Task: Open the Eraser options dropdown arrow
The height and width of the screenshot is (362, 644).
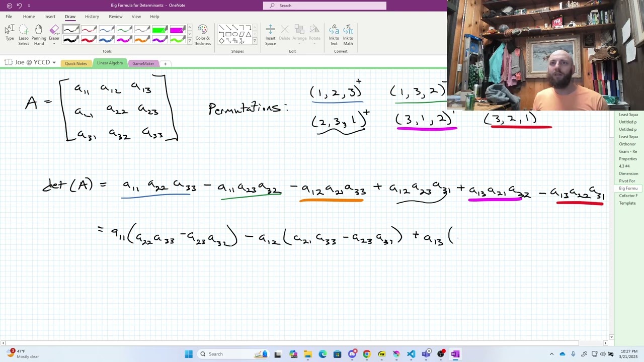Action: click(54, 43)
